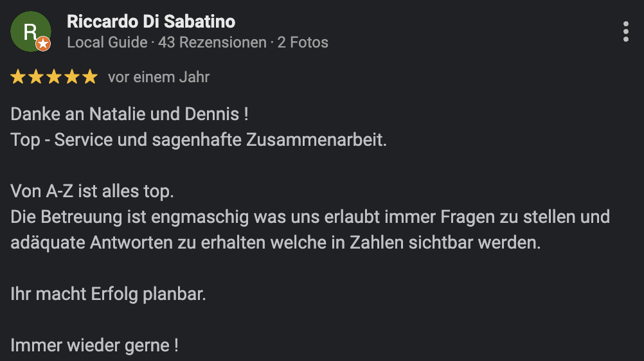Click the first yellow rating star
The height and width of the screenshot is (361, 644).
[x=18, y=78]
